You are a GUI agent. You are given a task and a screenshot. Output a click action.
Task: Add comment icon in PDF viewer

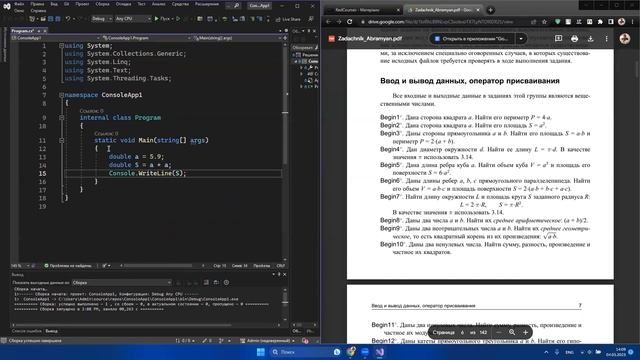click(558, 38)
